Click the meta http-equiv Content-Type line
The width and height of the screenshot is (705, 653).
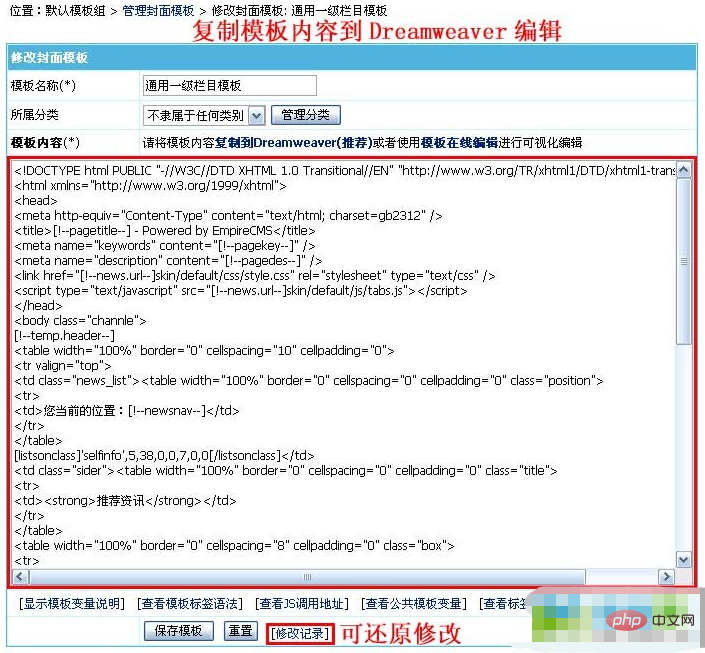coord(228,215)
